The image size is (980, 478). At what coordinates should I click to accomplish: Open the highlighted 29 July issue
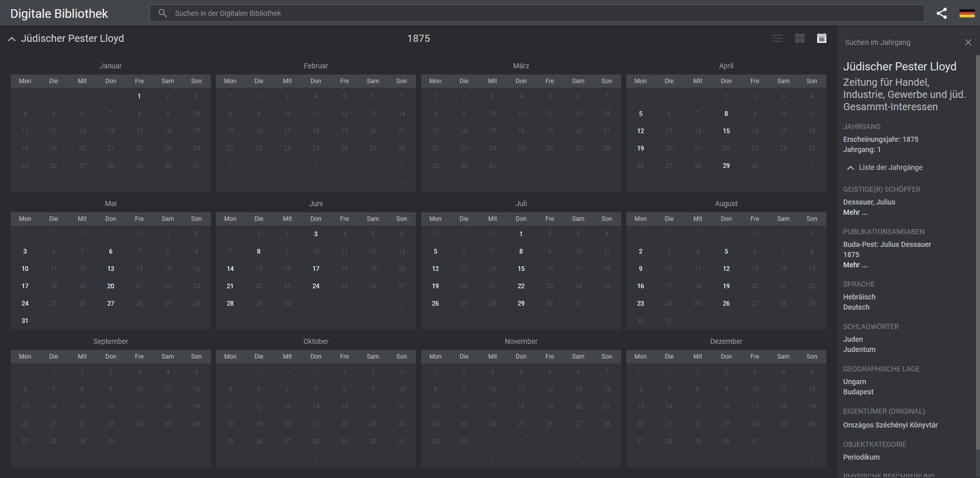pyautogui.click(x=521, y=304)
